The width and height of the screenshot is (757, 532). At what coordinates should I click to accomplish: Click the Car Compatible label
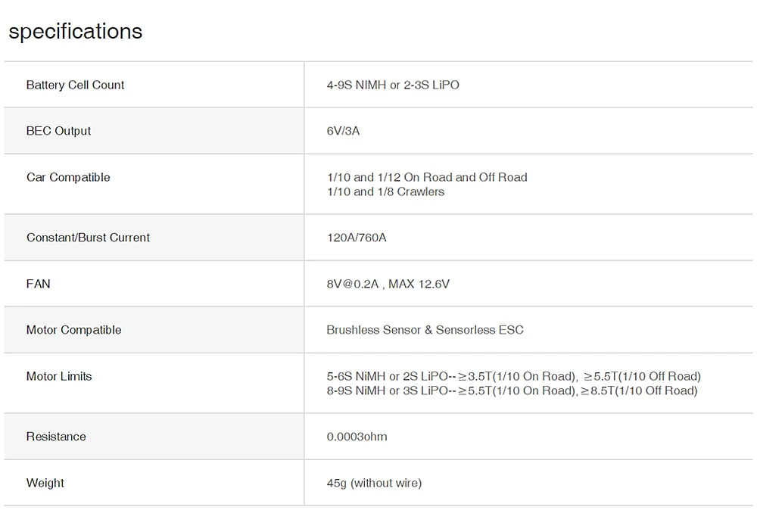[68, 177]
